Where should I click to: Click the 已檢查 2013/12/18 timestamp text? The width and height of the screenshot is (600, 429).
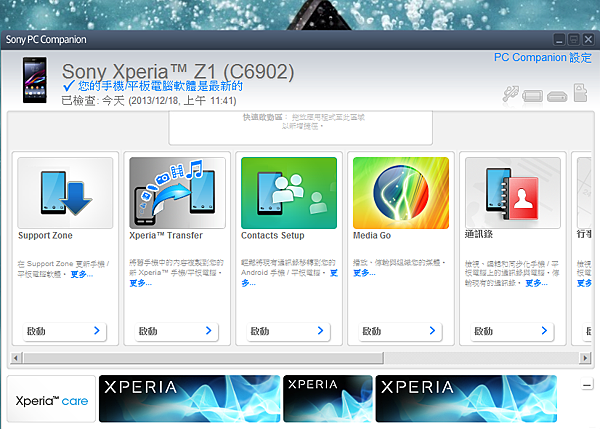click(149, 101)
